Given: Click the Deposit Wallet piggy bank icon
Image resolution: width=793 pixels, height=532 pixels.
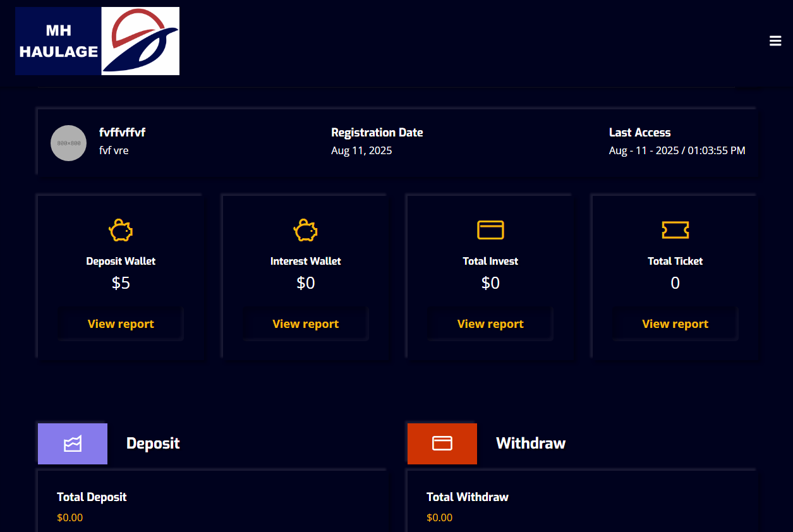Looking at the screenshot, I should click(121, 230).
